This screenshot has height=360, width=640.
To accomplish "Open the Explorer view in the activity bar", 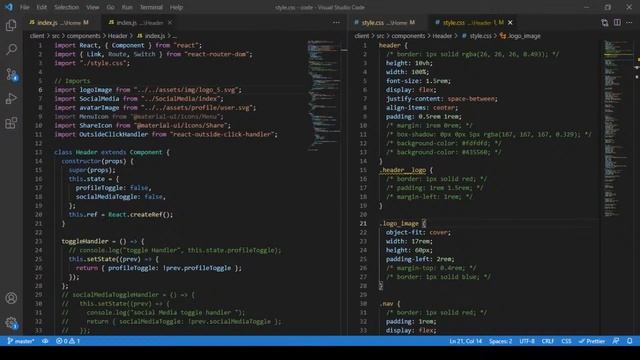I will tap(11, 26).
